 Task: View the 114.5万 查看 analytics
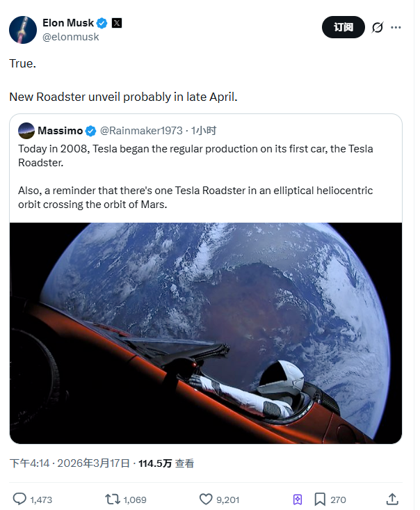(x=166, y=463)
